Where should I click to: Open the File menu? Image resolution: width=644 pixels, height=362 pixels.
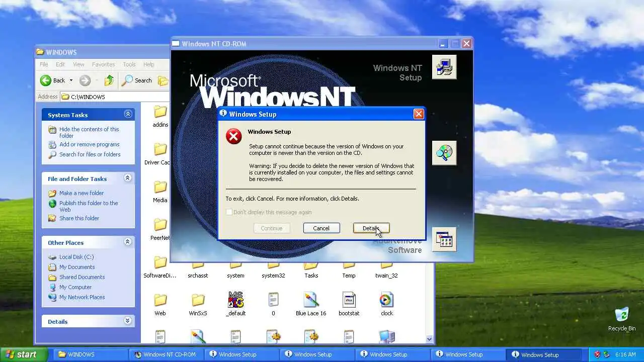pos(44,64)
